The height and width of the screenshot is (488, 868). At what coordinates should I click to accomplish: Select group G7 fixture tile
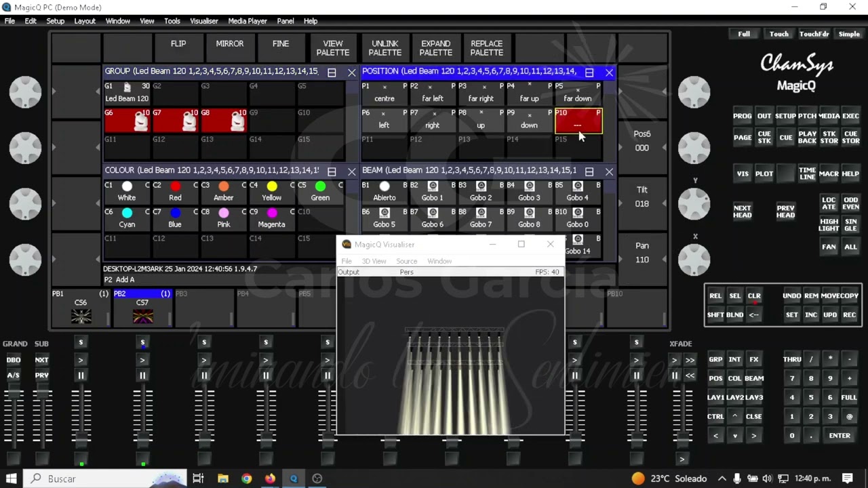click(x=175, y=121)
